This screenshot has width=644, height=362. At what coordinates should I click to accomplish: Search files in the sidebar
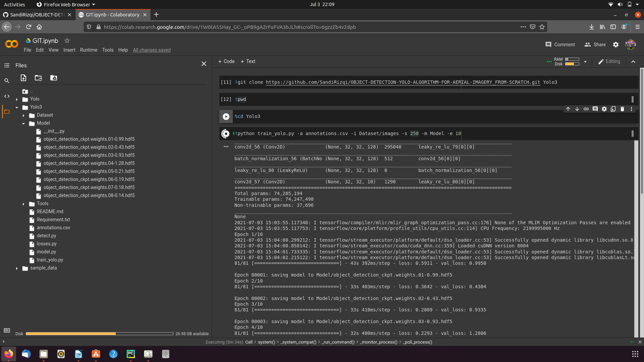click(7, 80)
